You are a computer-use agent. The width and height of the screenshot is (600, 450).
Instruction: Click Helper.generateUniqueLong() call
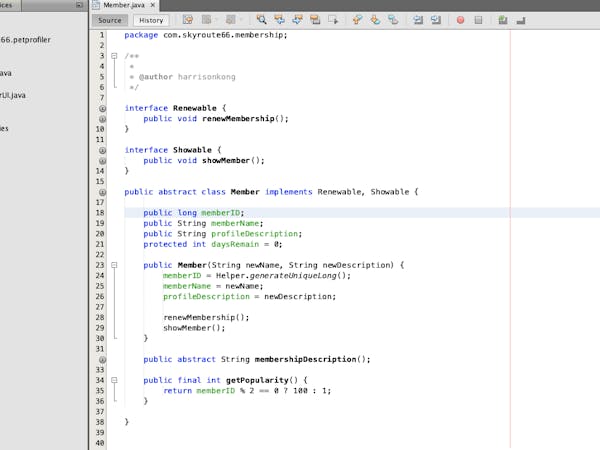[x=280, y=276]
